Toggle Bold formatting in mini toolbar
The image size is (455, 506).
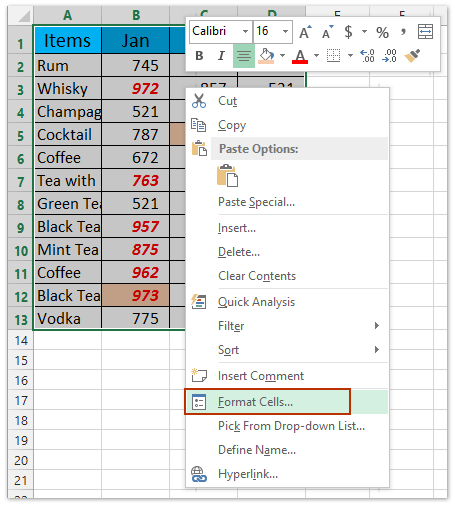point(199,56)
